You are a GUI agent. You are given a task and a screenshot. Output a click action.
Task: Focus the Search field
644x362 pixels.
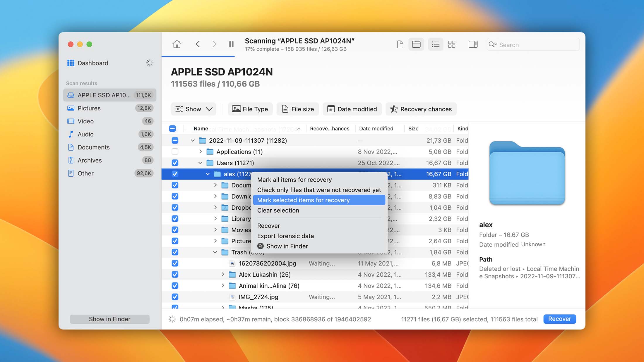click(x=533, y=44)
